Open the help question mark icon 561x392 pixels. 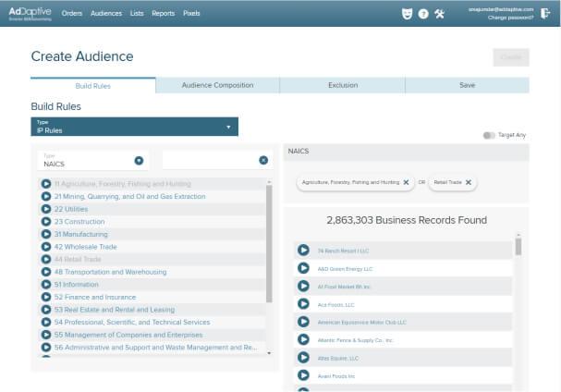pyautogui.click(x=423, y=14)
